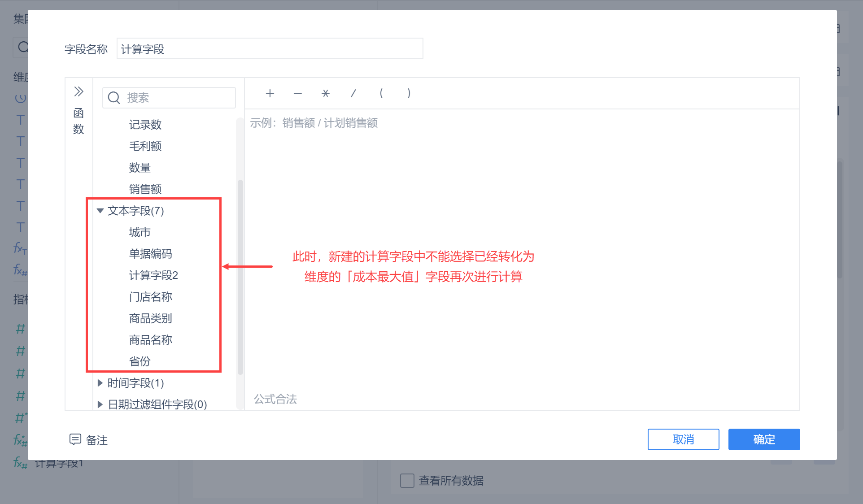Click the minus operator icon
This screenshot has height=504, width=863.
tap(298, 93)
